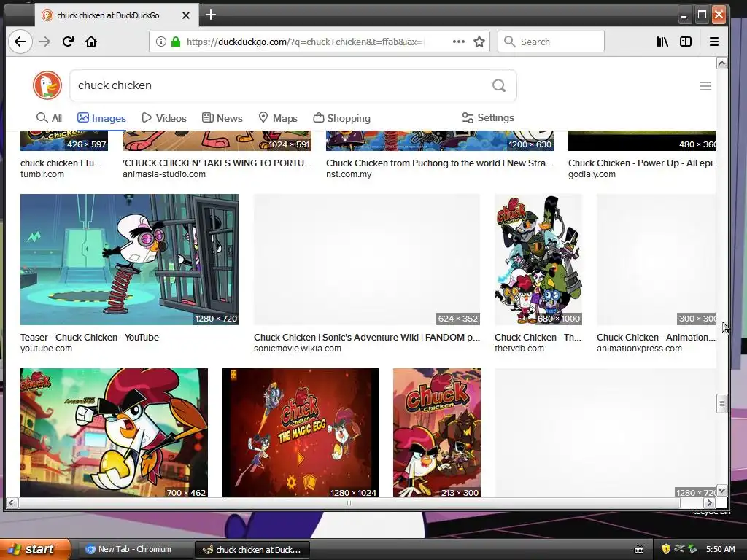747x560 pixels.
Task: Click 'Chuck Chicken | Sonic's Adventure Wiki' title
Action: click(367, 337)
